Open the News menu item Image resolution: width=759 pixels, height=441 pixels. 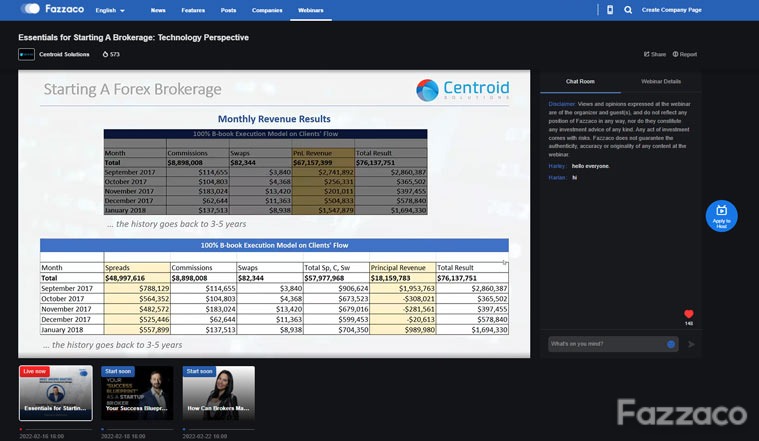click(158, 10)
